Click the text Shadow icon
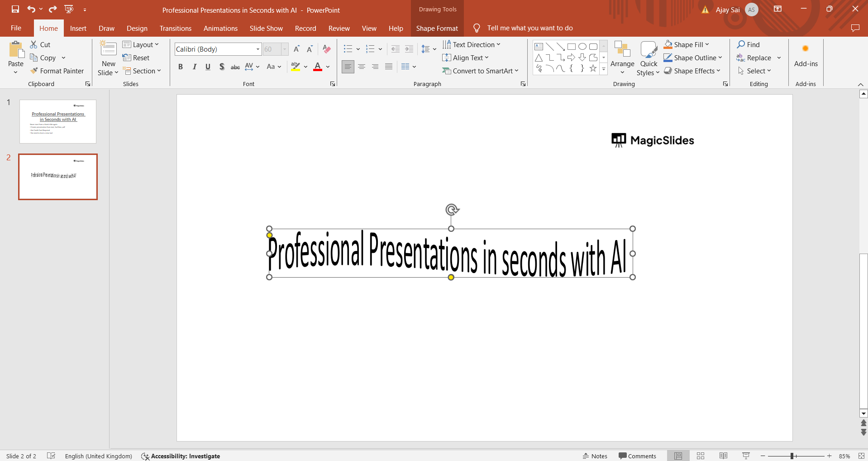The height and width of the screenshot is (461, 868). click(222, 67)
